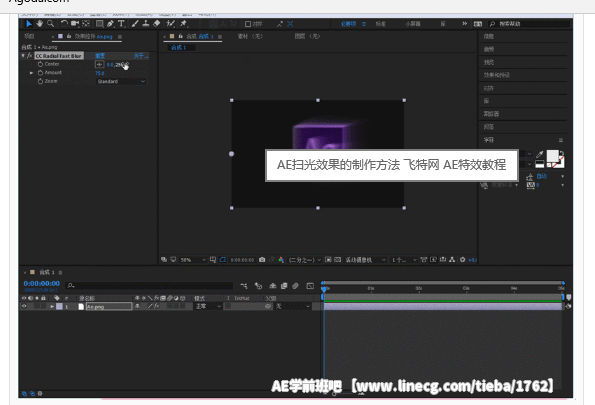
Task: Click the white fill color swatch
Action: [552, 156]
